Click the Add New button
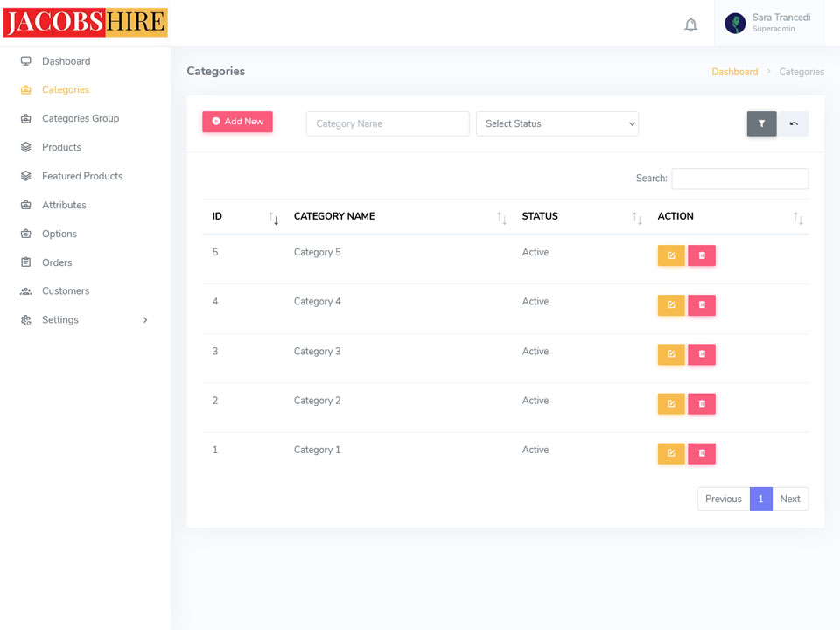Image resolution: width=840 pixels, height=630 pixels. [x=237, y=122]
